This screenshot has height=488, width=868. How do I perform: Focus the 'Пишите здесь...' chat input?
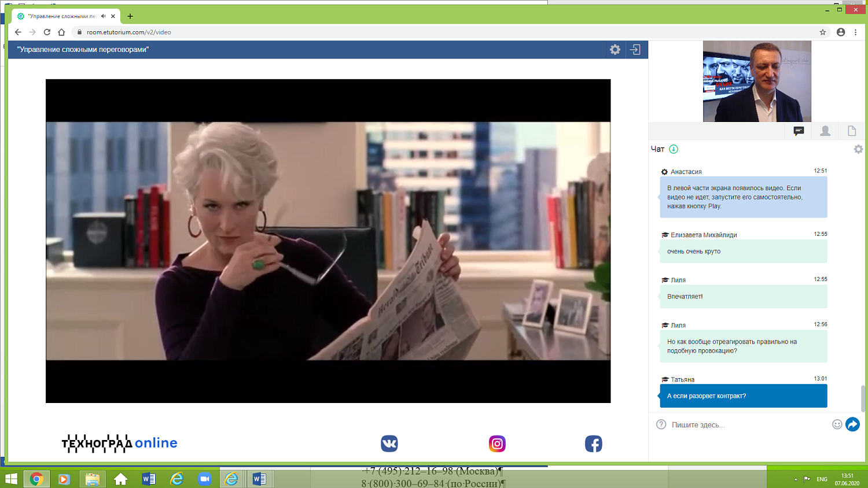749,425
